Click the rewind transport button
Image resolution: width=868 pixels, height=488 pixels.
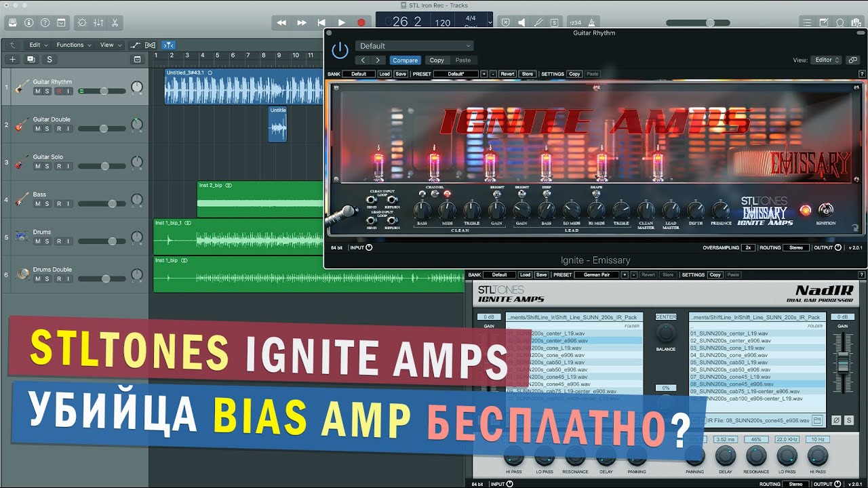(281, 22)
